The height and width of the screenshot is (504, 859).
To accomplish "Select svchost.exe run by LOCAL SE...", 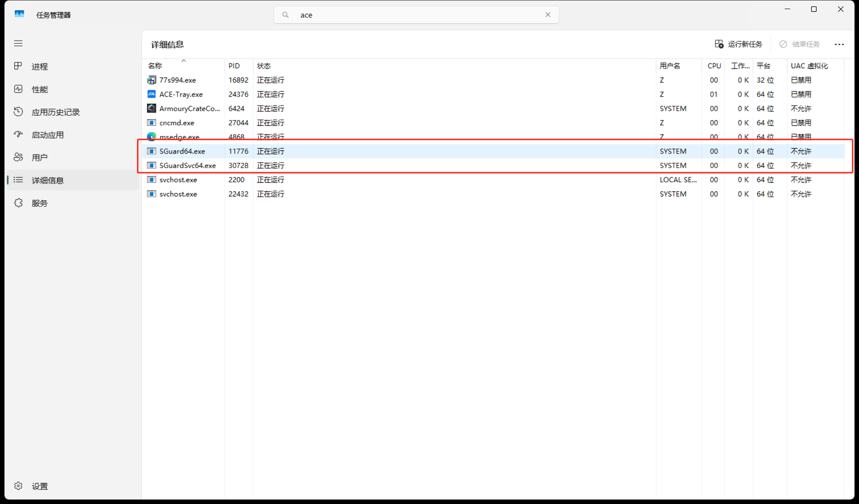I will [x=178, y=180].
